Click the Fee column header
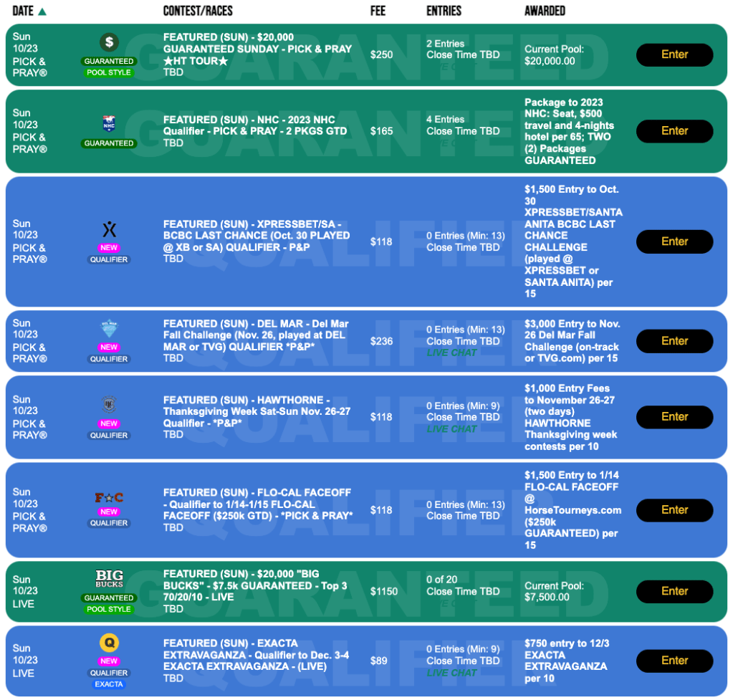733x700 pixels. coord(378,11)
